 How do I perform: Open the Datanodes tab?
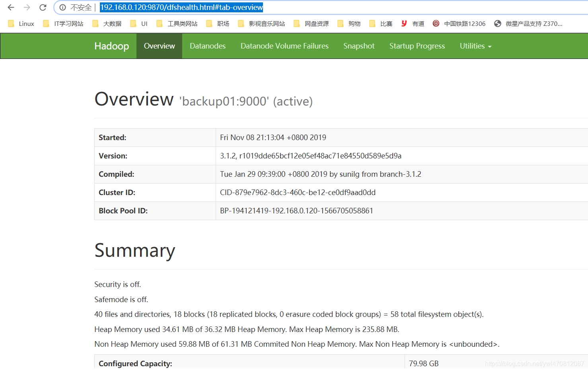(x=208, y=46)
